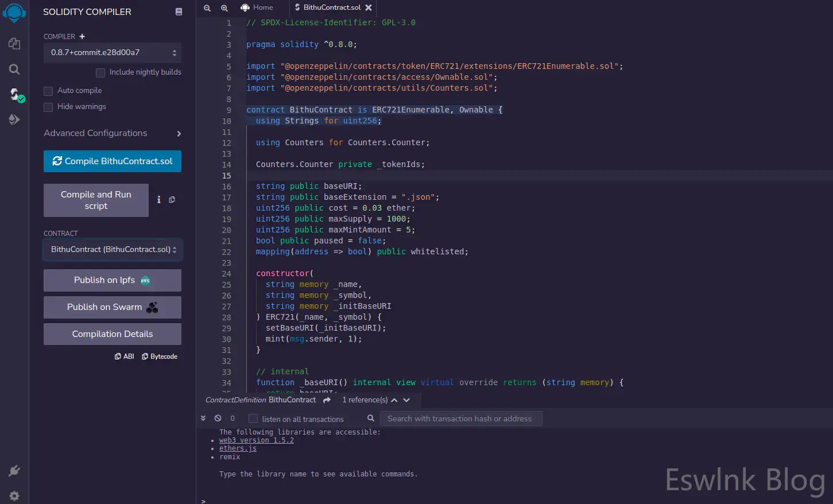The image size is (833, 504).
Task: Clear the terminal console icon
Action: click(218, 418)
